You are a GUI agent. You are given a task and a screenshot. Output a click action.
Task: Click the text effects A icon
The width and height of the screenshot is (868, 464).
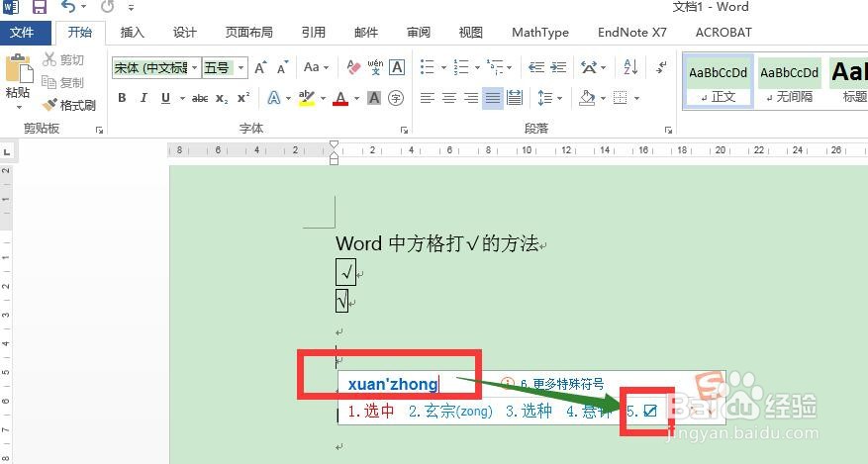(274, 98)
